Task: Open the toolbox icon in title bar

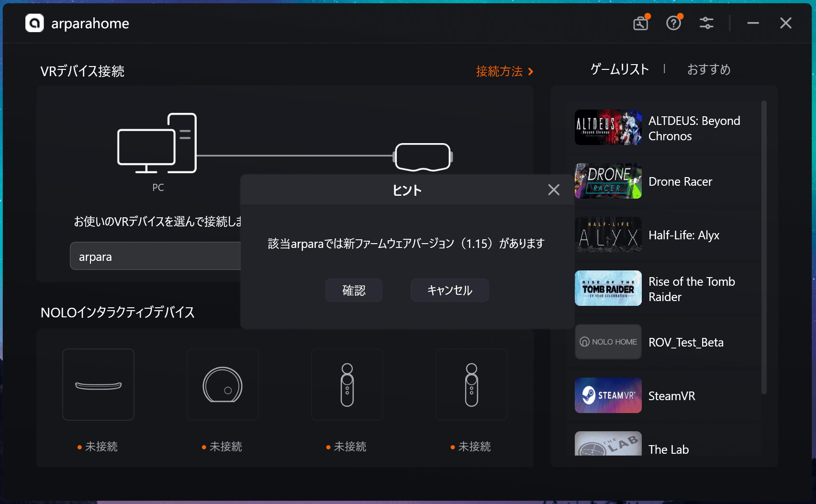Action: [641, 23]
